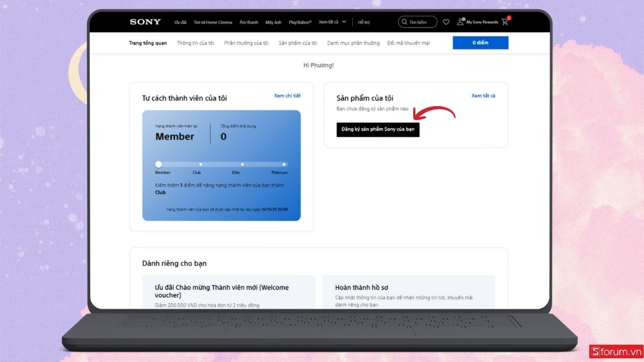Open My Sony Rewards account icon
Viewport: 644px width, 362px height.
pos(460,21)
